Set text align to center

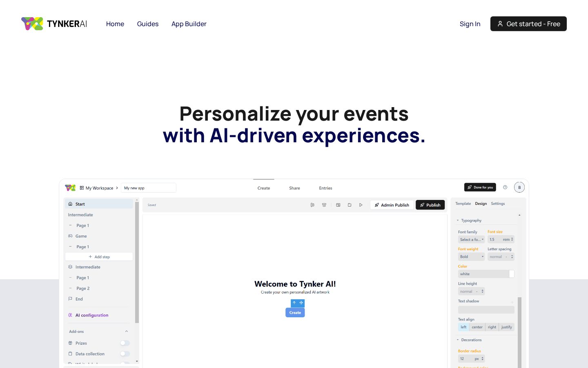pos(477,327)
